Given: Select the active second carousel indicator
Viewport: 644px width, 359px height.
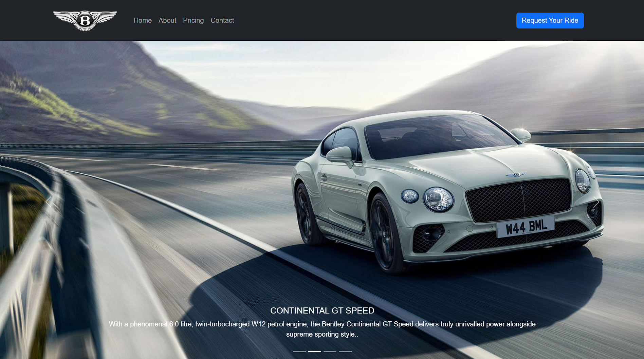Looking at the screenshot, I should click(314, 351).
